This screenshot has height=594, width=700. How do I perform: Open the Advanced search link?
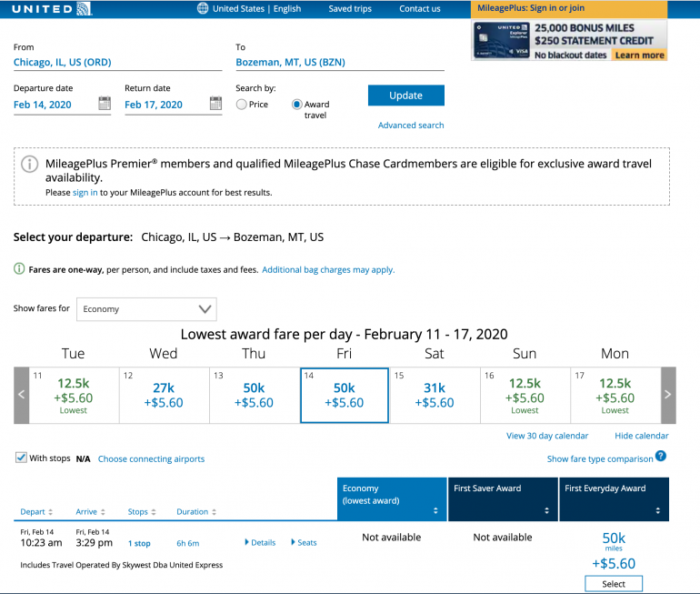point(411,126)
